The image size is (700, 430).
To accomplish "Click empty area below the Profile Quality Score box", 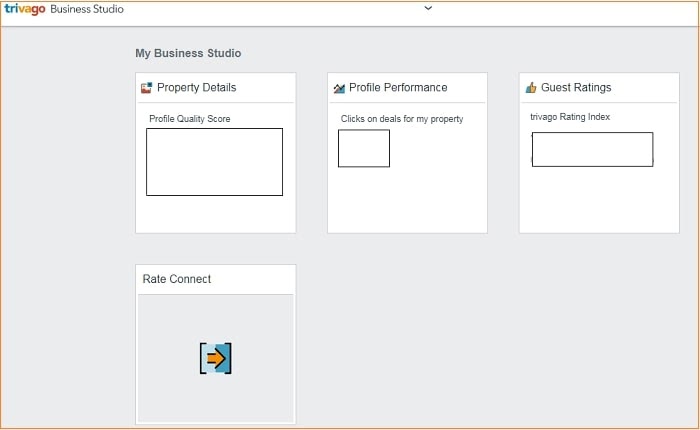I will click(214, 213).
